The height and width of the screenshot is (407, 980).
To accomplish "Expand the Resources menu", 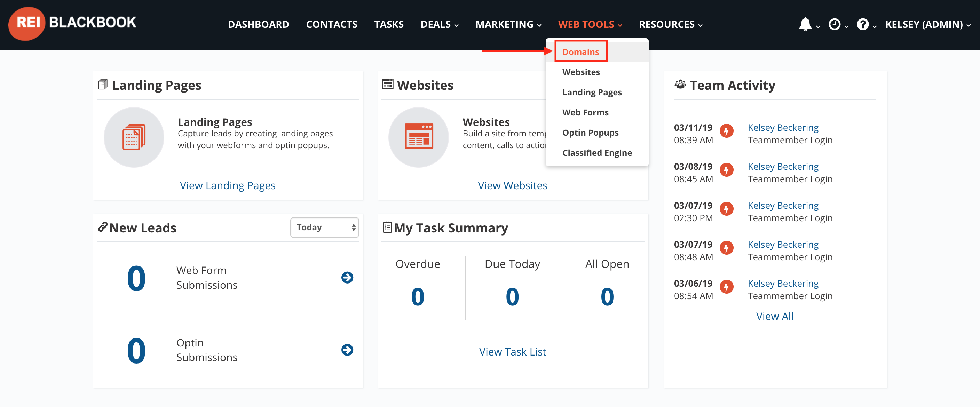I will (x=671, y=24).
